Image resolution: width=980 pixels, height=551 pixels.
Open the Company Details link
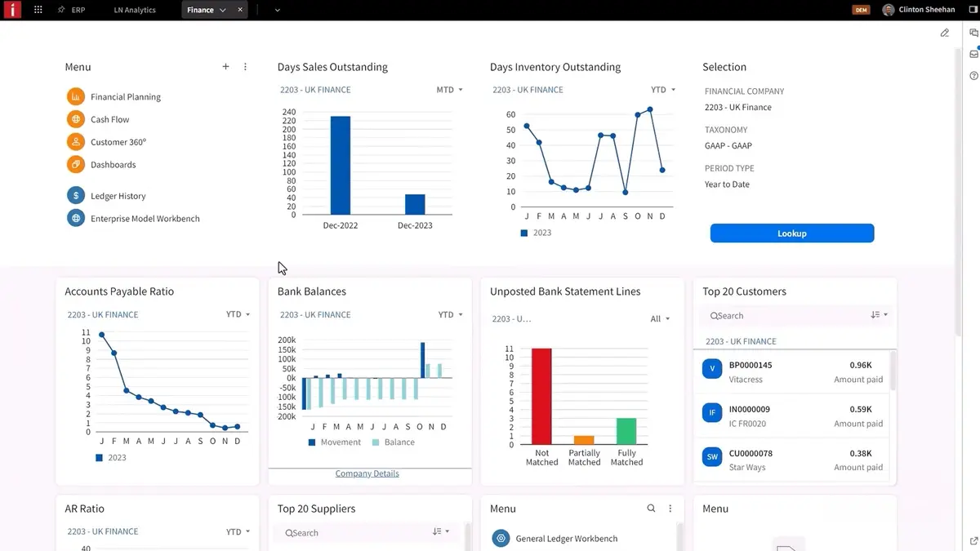367,473
